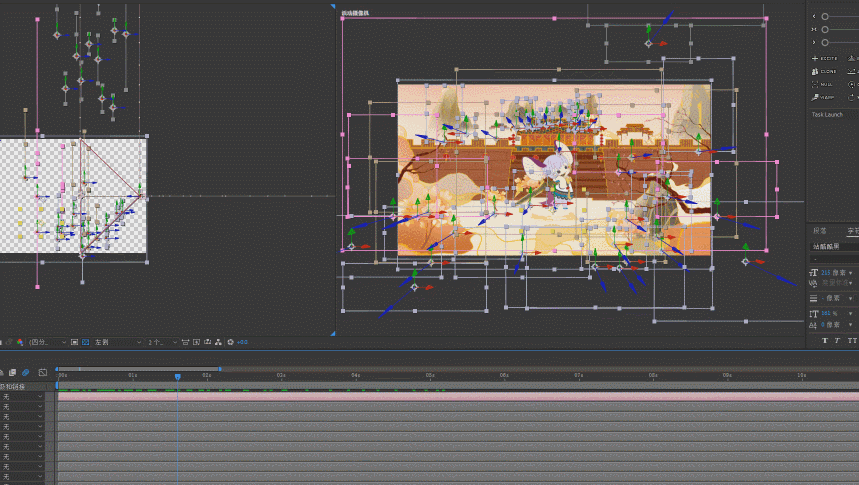Open the font size dropdown arrow
This screenshot has width=859, height=485.
851,273
